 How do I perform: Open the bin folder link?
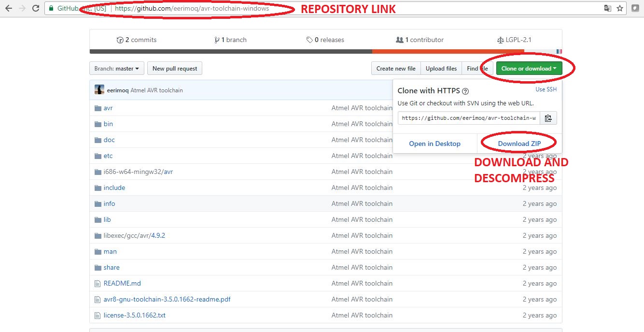[x=108, y=124]
